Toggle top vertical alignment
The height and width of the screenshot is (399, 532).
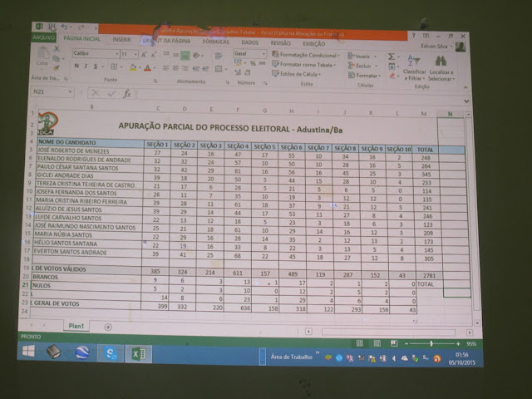166,54
